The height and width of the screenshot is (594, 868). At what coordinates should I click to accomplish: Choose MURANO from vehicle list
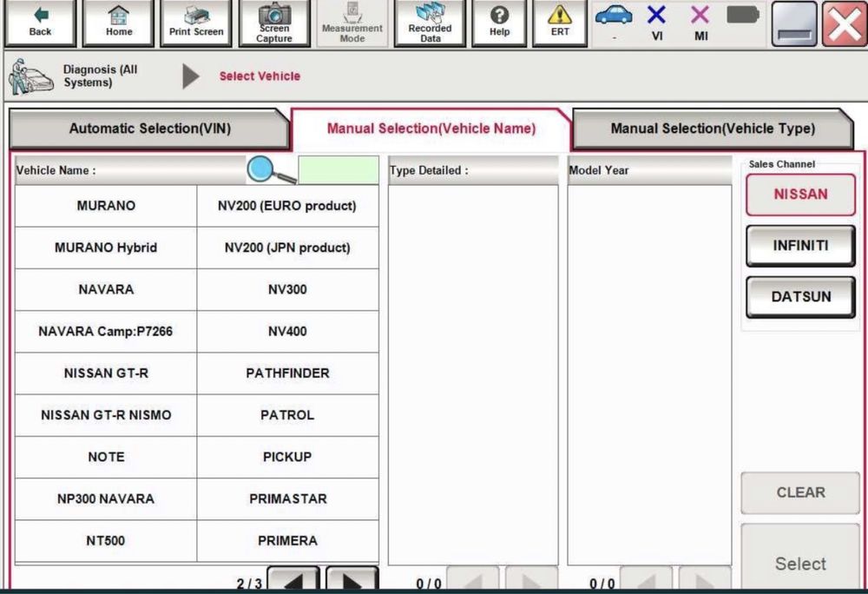tap(106, 205)
